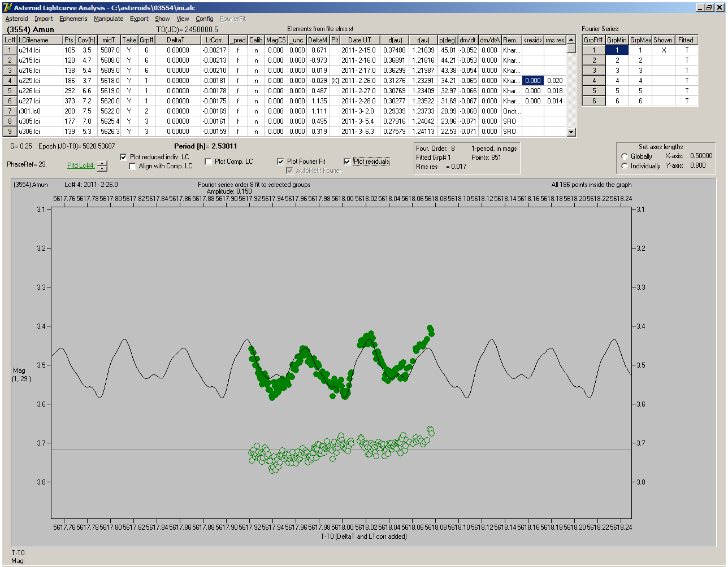
Task: Click the Epoch (JD-T0)= 5628.53687 text
Action: 76,146
